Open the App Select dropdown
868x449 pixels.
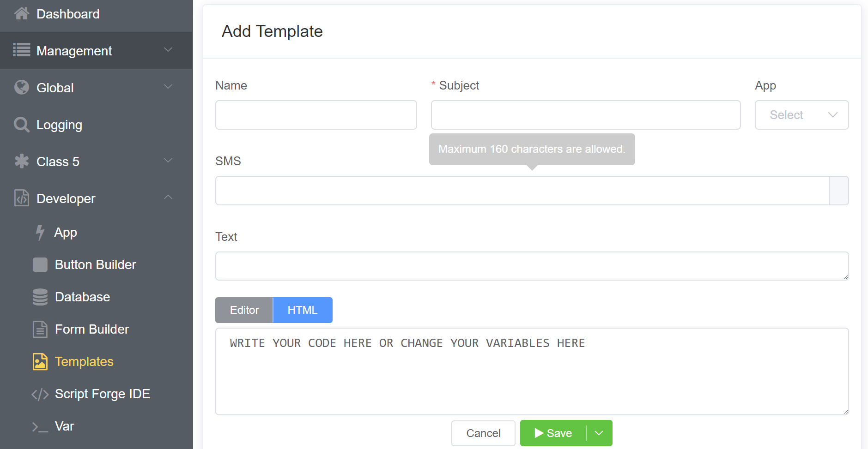(x=801, y=115)
